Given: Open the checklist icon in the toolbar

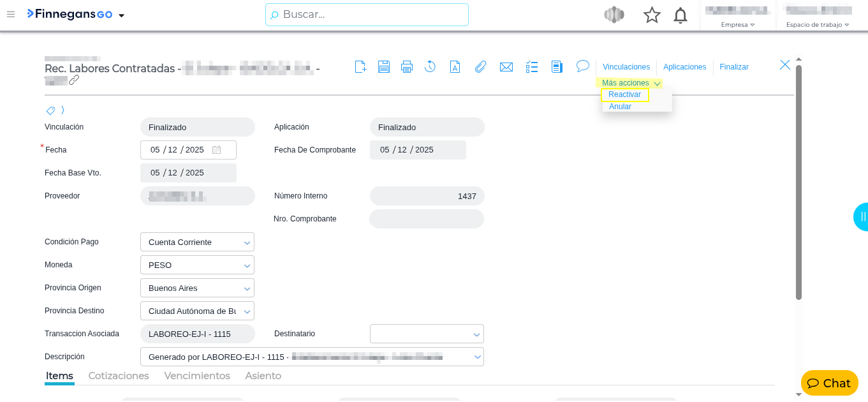Looking at the screenshot, I should 532,66.
